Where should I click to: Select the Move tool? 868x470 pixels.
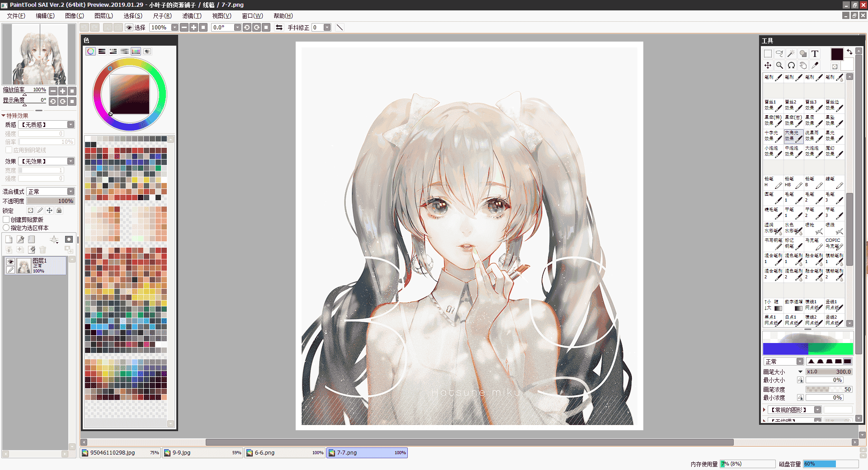(x=768, y=66)
